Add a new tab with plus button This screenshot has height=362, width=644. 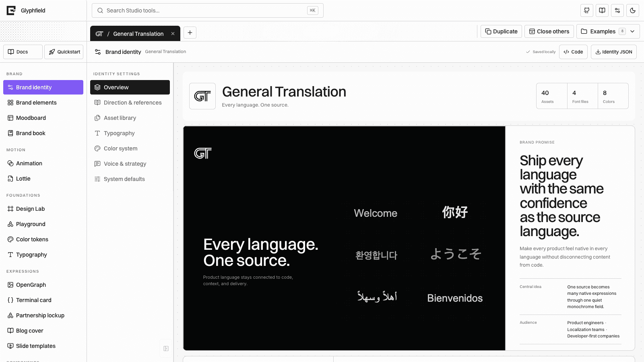[190, 33]
